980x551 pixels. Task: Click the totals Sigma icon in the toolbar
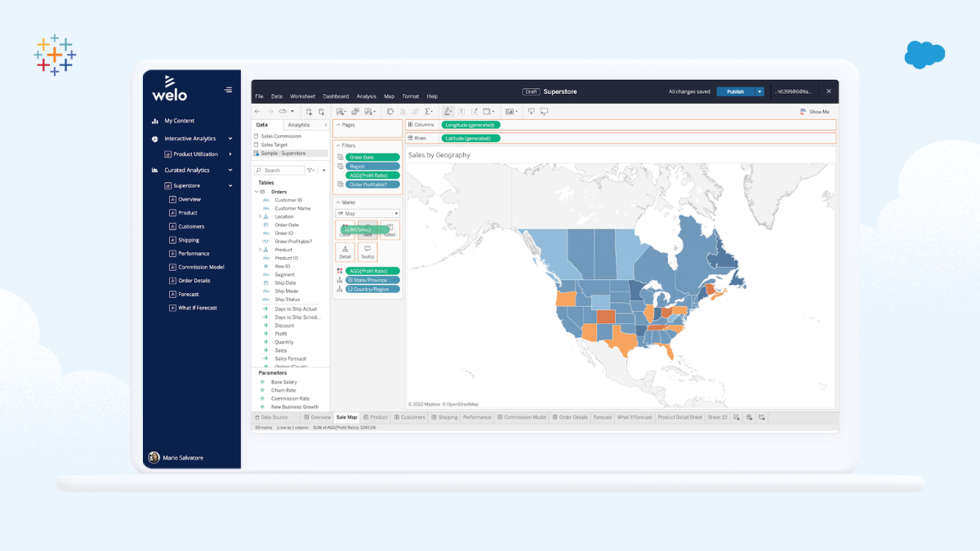(428, 111)
